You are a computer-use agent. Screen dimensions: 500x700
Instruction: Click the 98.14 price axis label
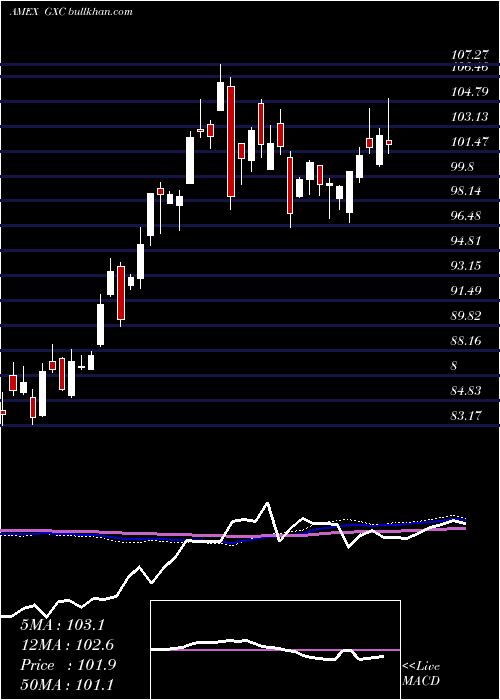[x=466, y=191]
